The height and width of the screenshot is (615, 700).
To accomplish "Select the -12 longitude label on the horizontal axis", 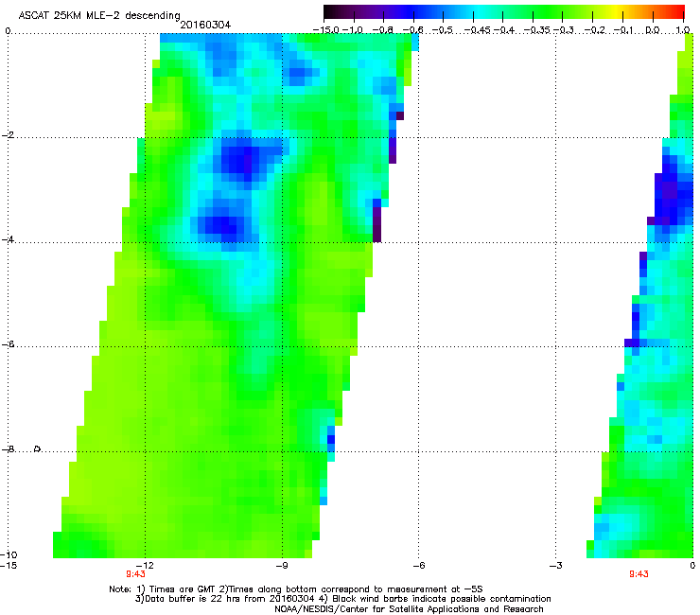I will coord(146,566).
